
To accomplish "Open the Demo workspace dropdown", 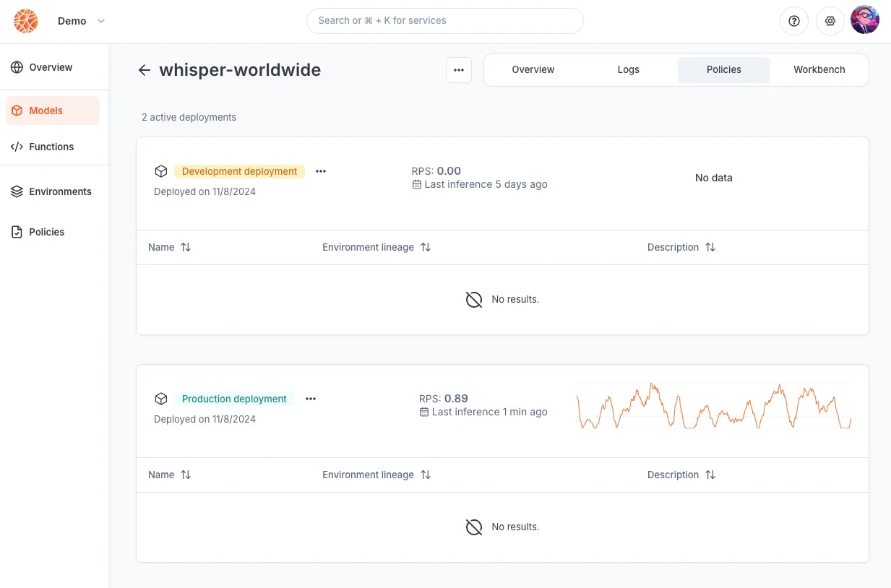I will click(x=82, y=21).
